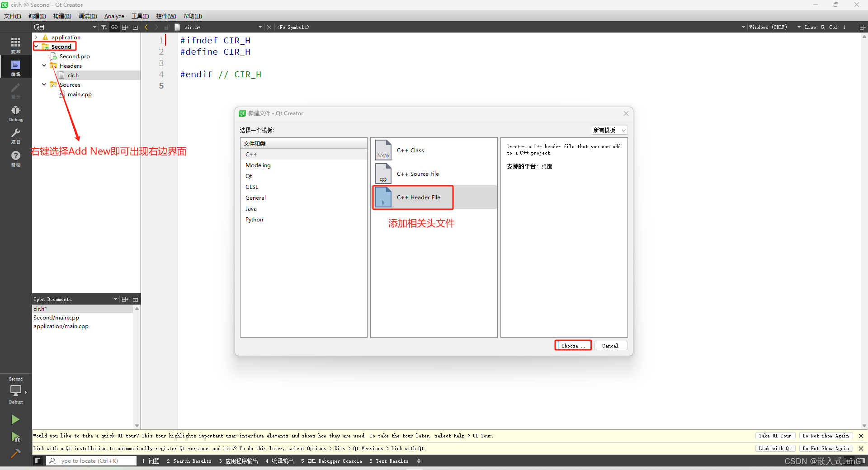The height and width of the screenshot is (470, 868).
Task: Expand the application project node
Action: pos(36,37)
